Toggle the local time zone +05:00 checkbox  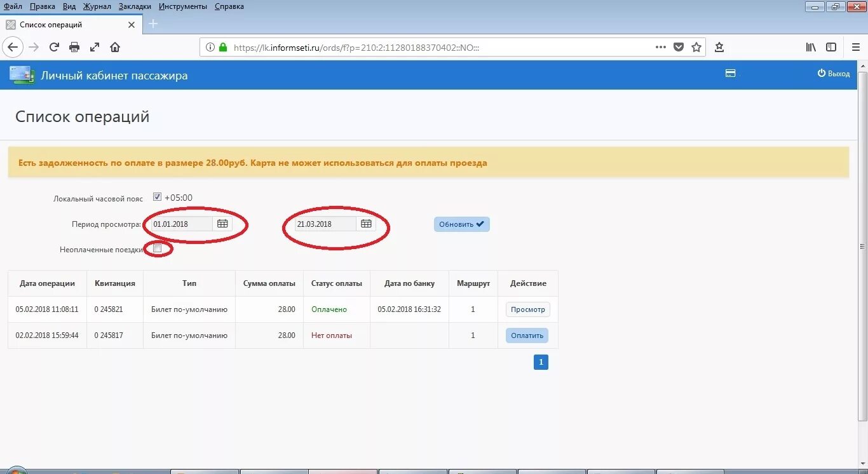pyautogui.click(x=157, y=198)
